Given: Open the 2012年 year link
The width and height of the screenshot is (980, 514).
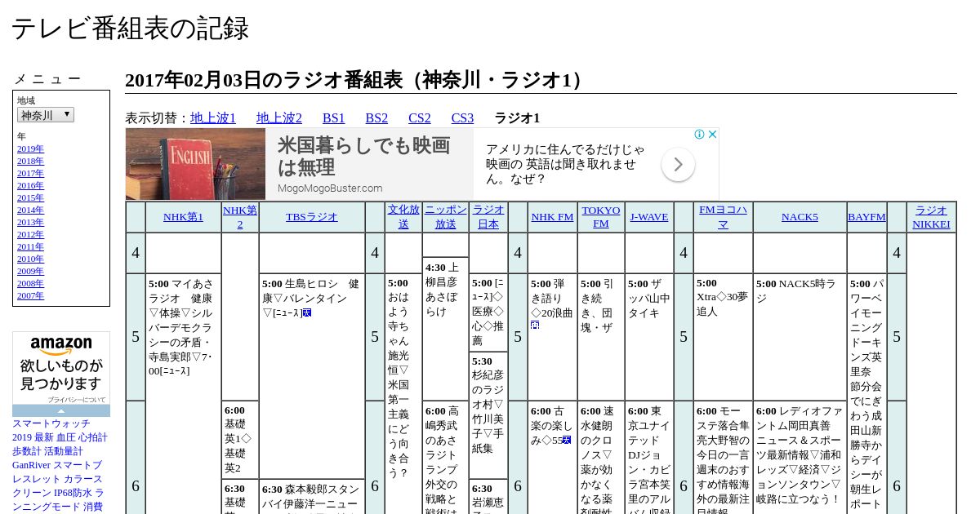Looking at the screenshot, I should [30, 234].
